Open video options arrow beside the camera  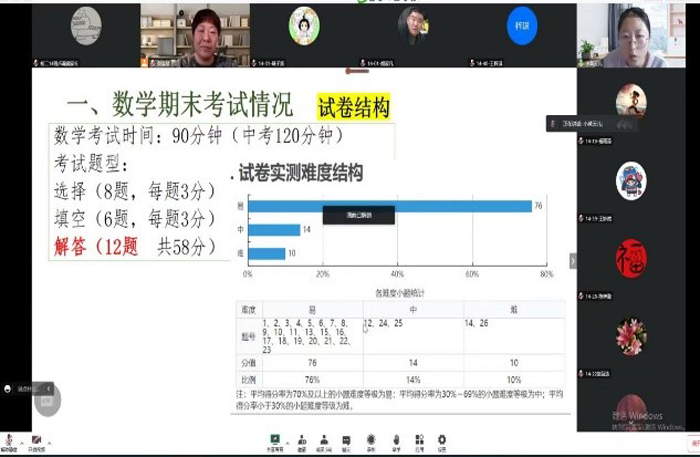(x=49, y=443)
